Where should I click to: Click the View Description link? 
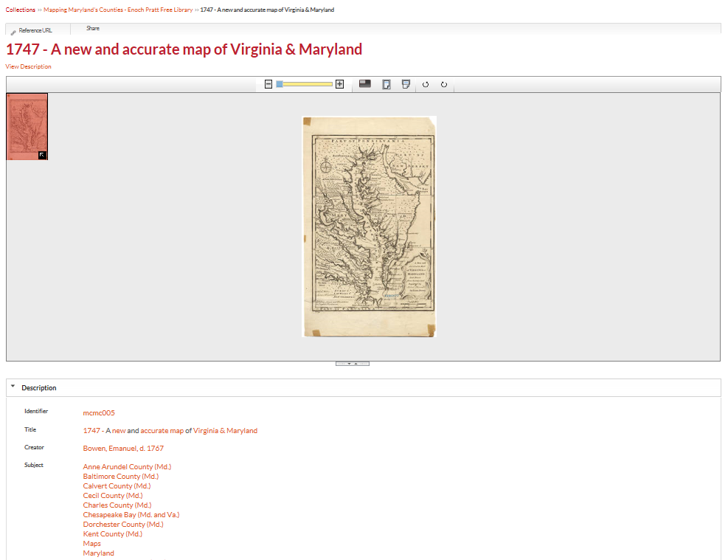pos(28,66)
